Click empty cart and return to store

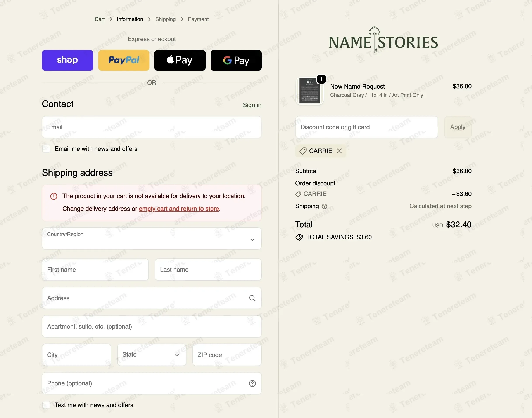(179, 209)
